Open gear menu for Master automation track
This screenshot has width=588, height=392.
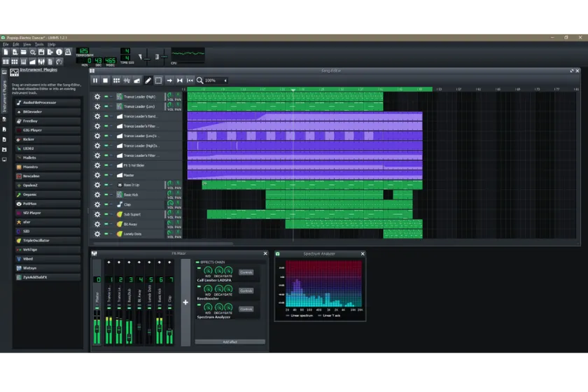pyautogui.click(x=97, y=175)
